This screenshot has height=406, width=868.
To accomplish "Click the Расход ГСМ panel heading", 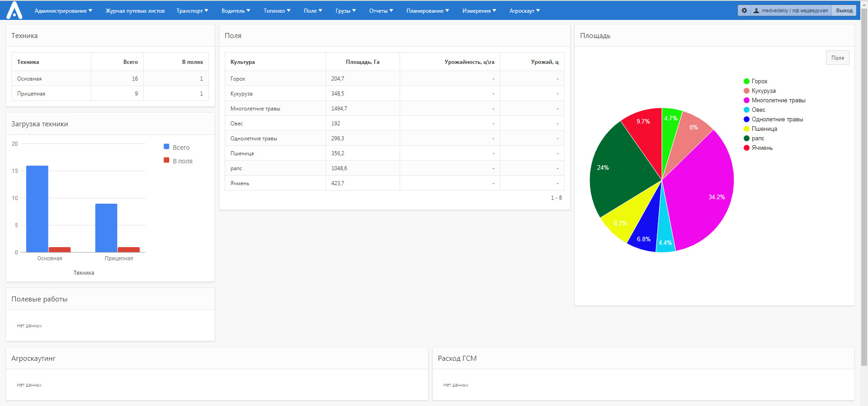I will tap(457, 358).
